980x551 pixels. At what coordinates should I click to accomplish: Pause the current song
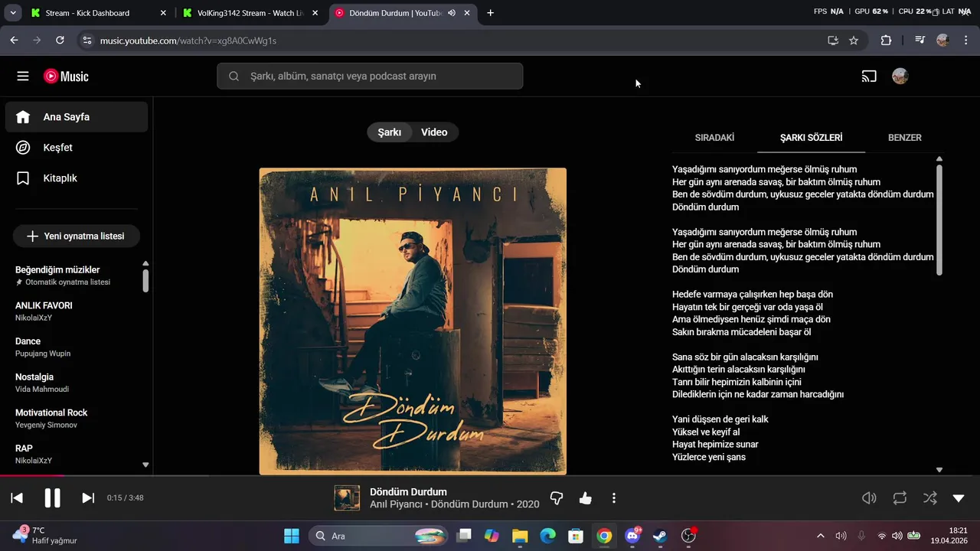pos(52,498)
